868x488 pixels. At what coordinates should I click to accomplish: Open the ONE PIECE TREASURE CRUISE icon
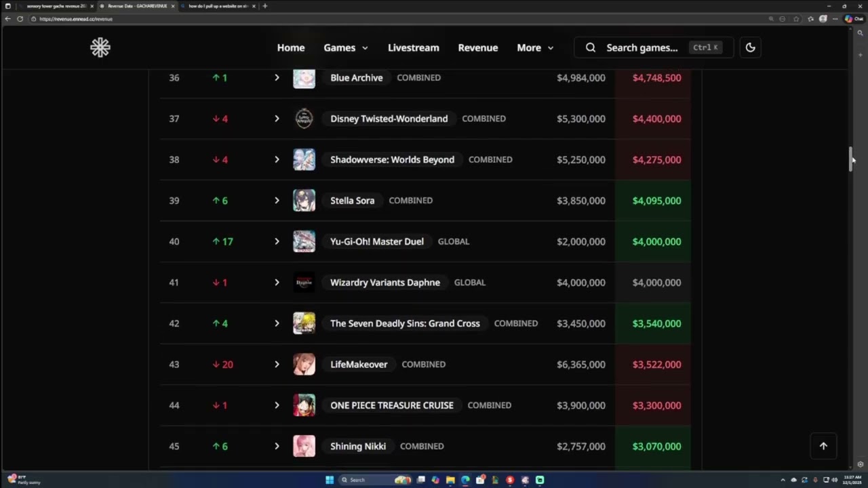(x=304, y=405)
